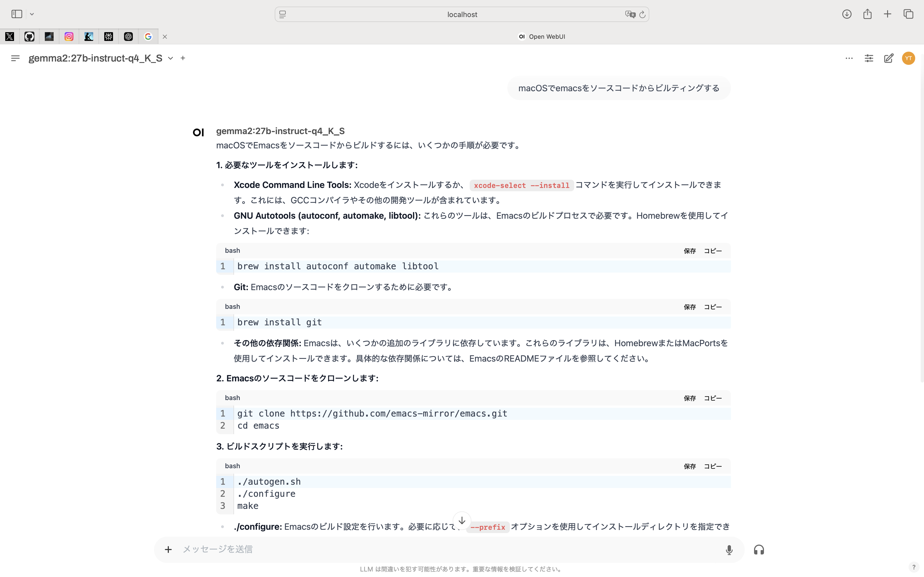Click the chat controls sliders icon

tap(869, 58)
